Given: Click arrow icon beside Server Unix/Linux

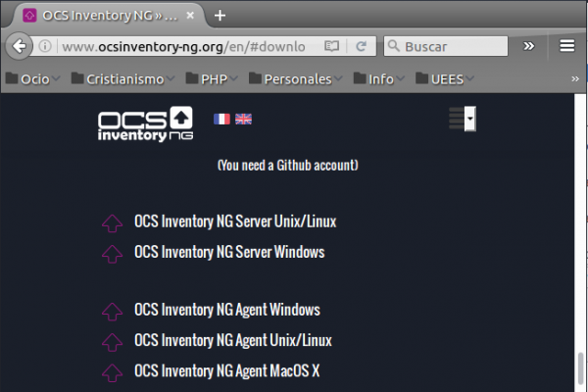Looking at the screenshot, I should tap(112, 223).
